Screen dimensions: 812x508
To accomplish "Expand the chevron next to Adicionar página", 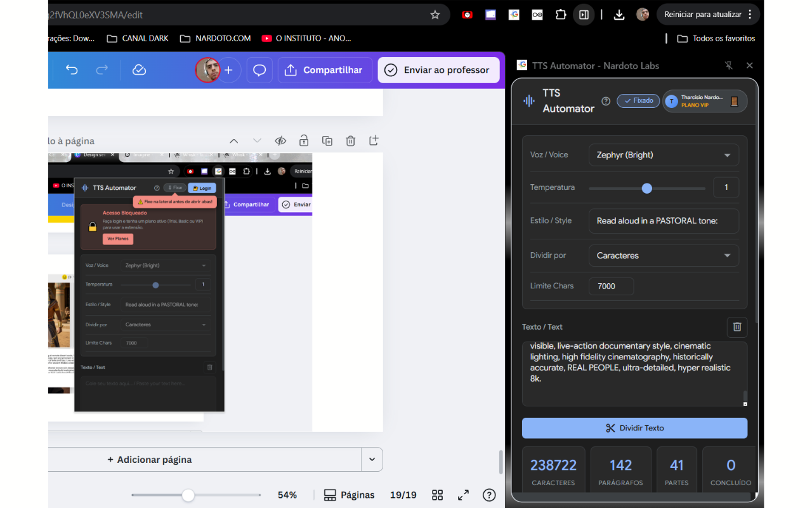I will pos(373,459).
